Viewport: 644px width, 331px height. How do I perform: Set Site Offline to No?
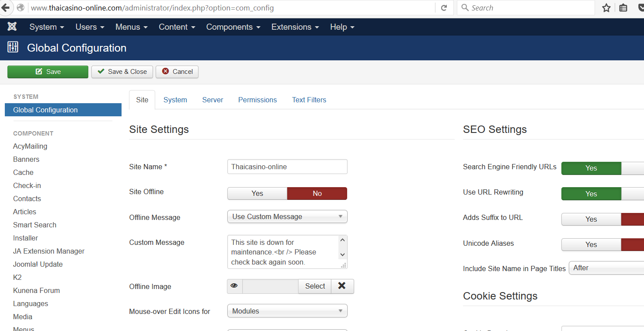[317, 193]
